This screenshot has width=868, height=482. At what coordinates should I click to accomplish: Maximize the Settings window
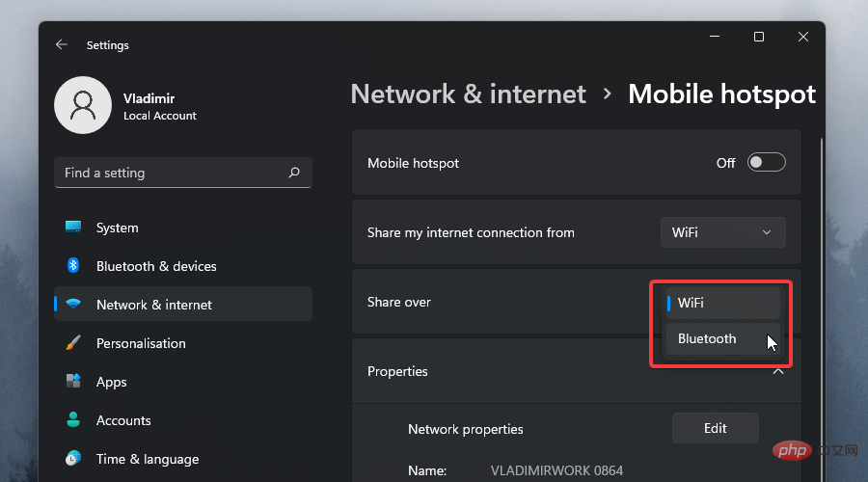click(759, 37)
